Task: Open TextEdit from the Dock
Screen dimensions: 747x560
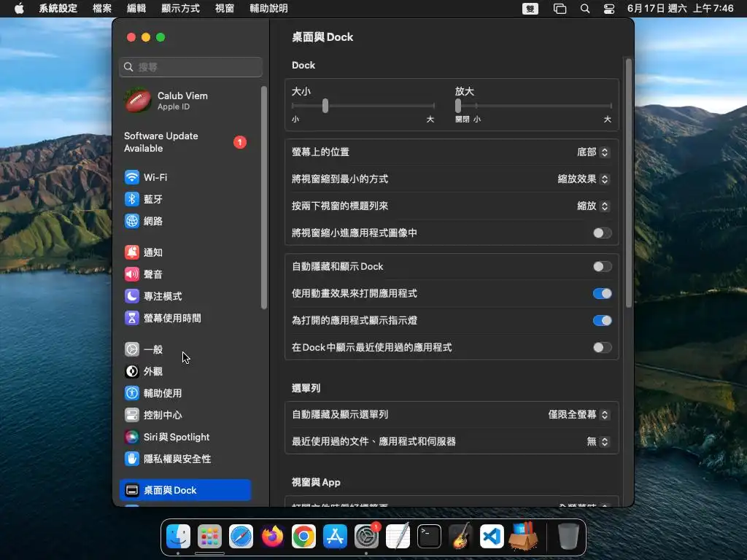Action: tap(398, 537)
